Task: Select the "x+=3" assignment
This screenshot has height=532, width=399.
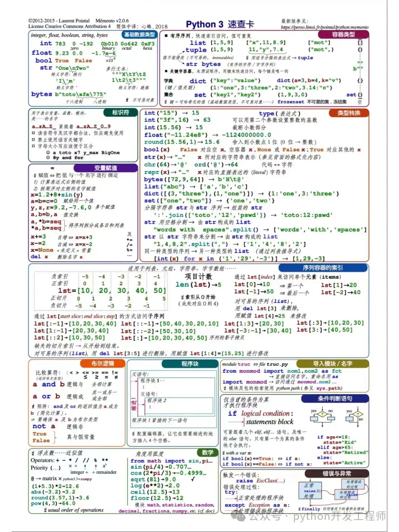Action: 38,236
